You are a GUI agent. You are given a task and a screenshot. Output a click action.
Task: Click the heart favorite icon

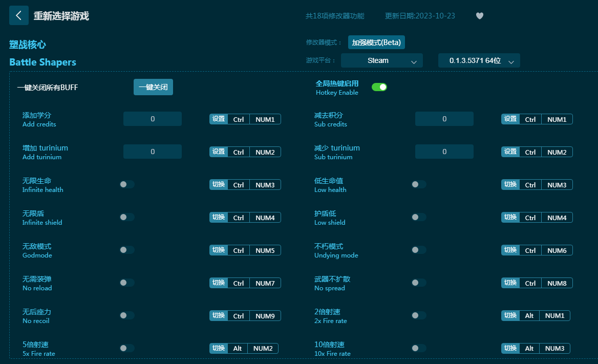pyautogui.click(x=479, y=16)
